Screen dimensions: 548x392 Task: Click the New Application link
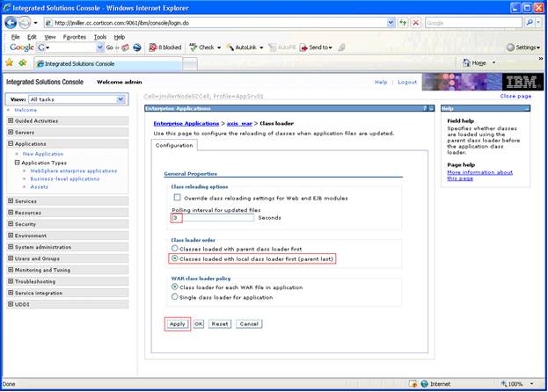43,154
